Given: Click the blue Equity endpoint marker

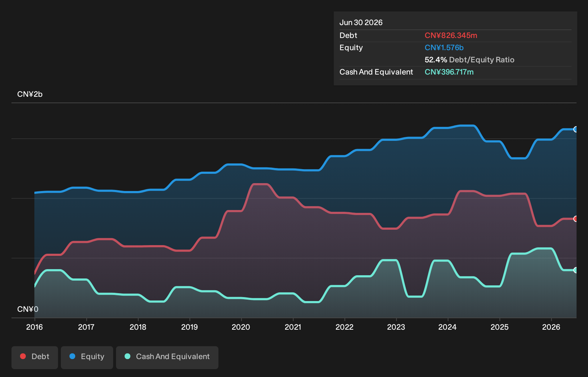Looking at the screenshot, I should [576, 129].
